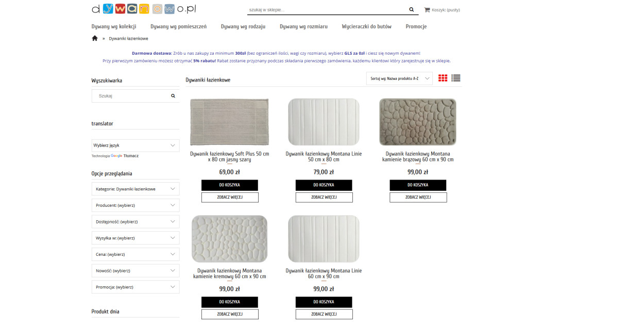Click Zobacz więcej for Montana kamienie brązowy
Screen dimensions: 644x325
tap(418, 197)
